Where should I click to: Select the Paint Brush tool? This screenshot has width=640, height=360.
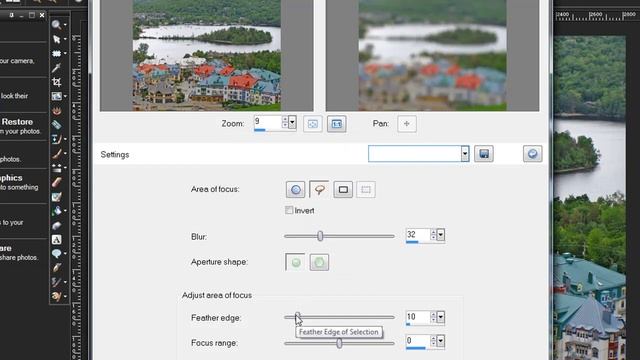56,153
